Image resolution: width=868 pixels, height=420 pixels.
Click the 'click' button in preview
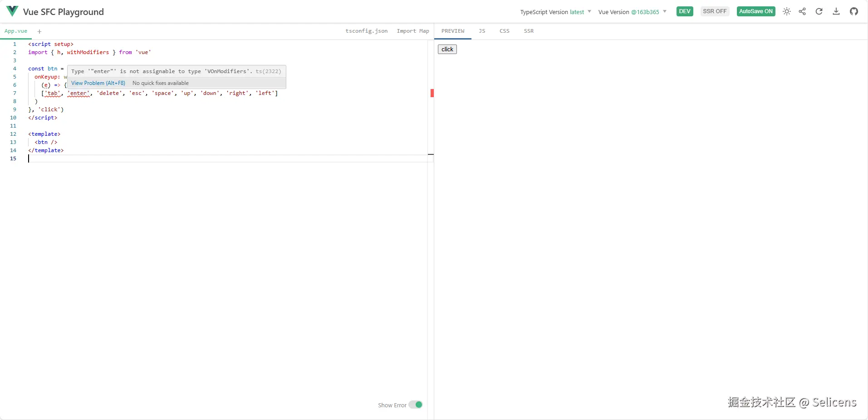447,49
